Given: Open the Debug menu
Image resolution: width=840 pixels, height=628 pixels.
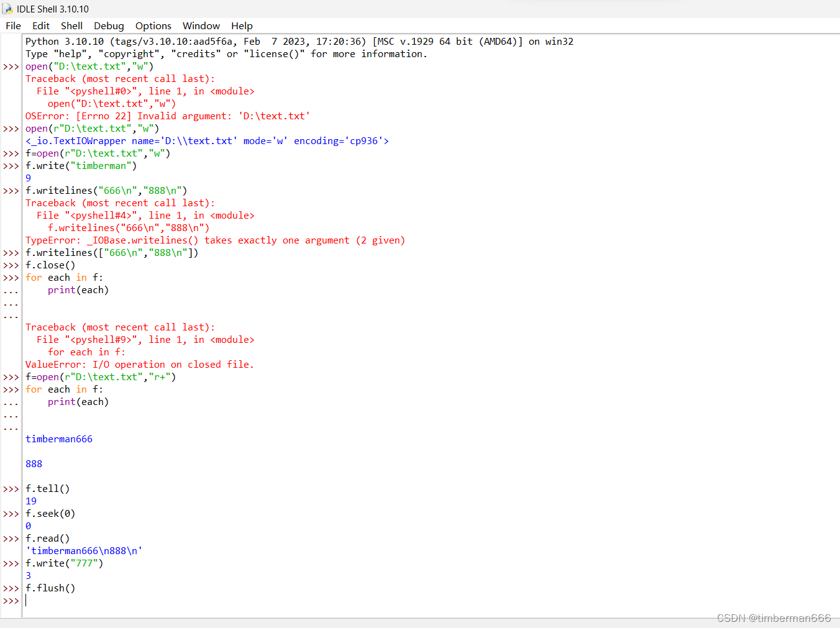Looking at the screenshot, I should [109, 25].
